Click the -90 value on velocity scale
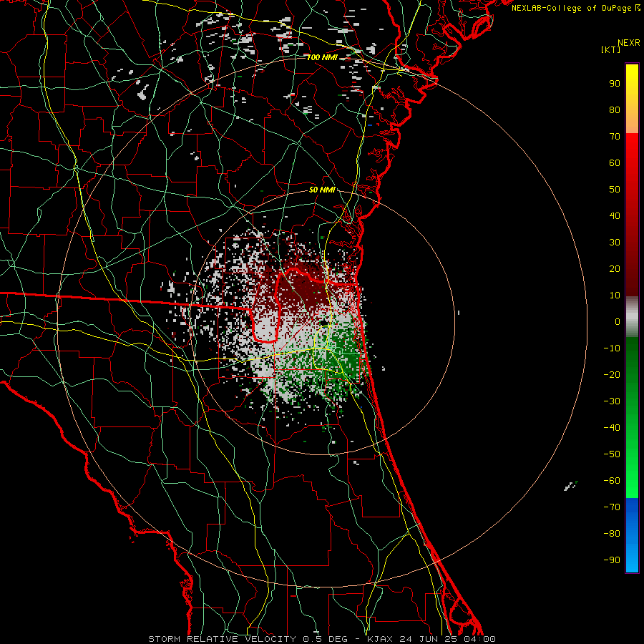 [612, 560]
